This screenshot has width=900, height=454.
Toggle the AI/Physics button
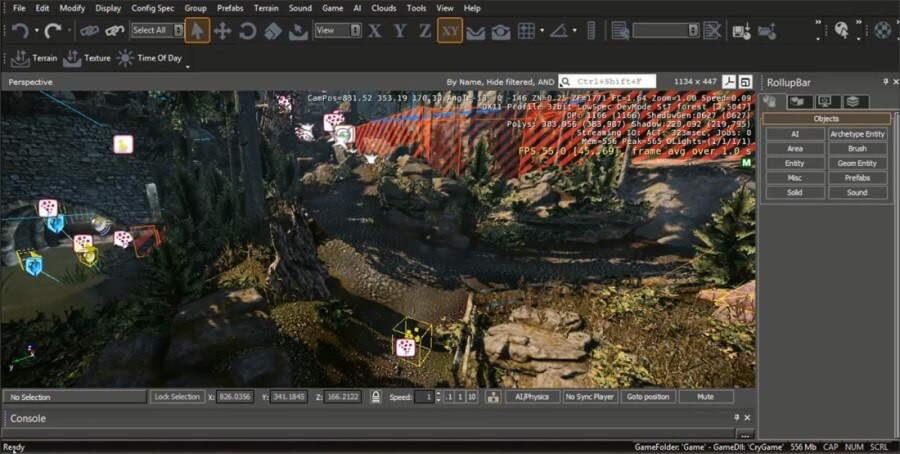pos(532,397)
